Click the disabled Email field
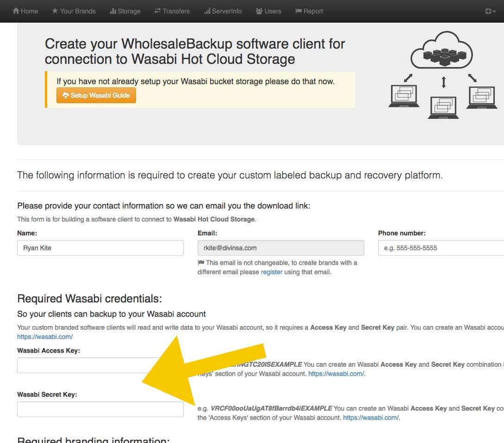 (x=280, y=248)
